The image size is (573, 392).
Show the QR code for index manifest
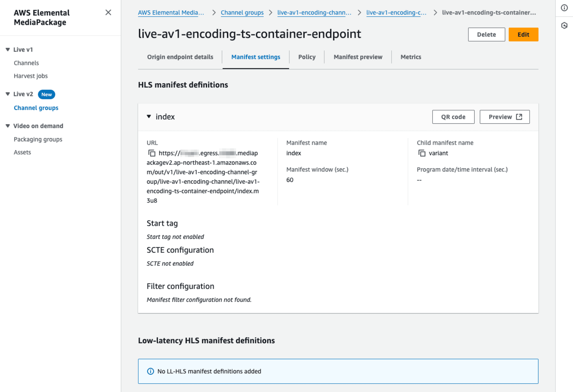coord(453,117)
